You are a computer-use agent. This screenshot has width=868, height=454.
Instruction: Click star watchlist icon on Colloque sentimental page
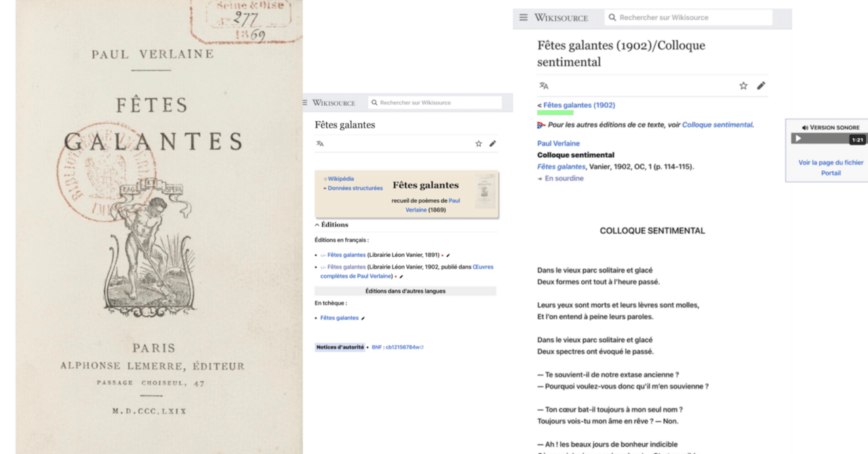pyautogui.click(x=743, y=86)
